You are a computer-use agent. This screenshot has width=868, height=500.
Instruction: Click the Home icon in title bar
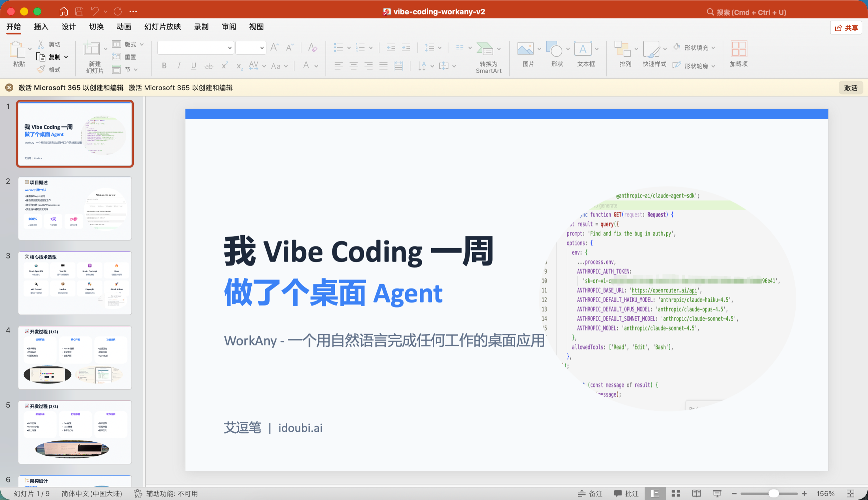(63, 12)
